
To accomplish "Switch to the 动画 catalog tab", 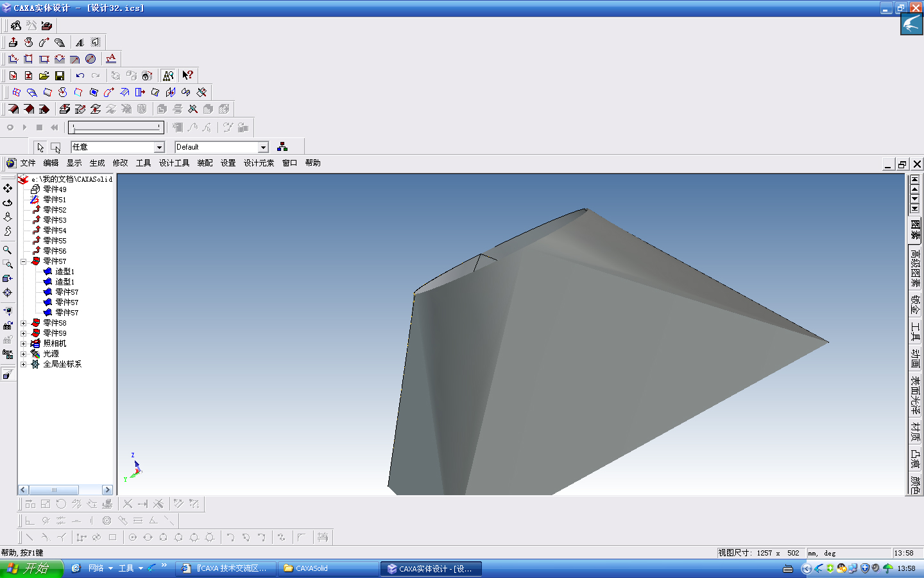I will (x=915, y=358).
